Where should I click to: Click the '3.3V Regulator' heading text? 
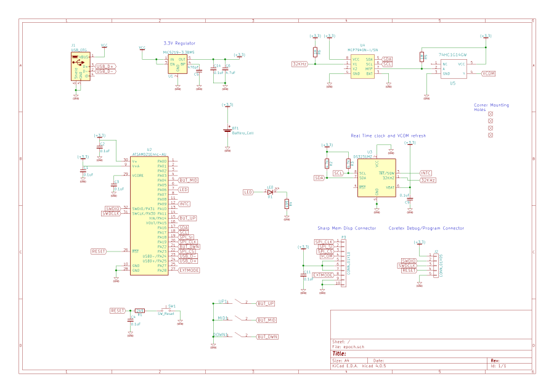[180, 44]
